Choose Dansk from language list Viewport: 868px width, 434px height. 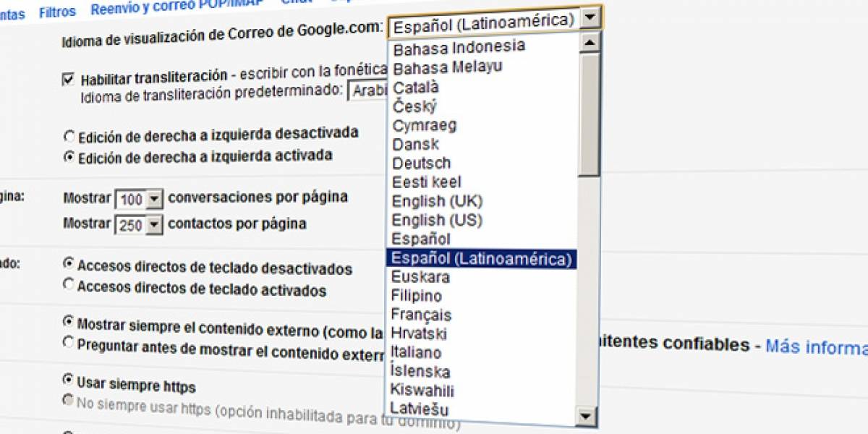416,144
